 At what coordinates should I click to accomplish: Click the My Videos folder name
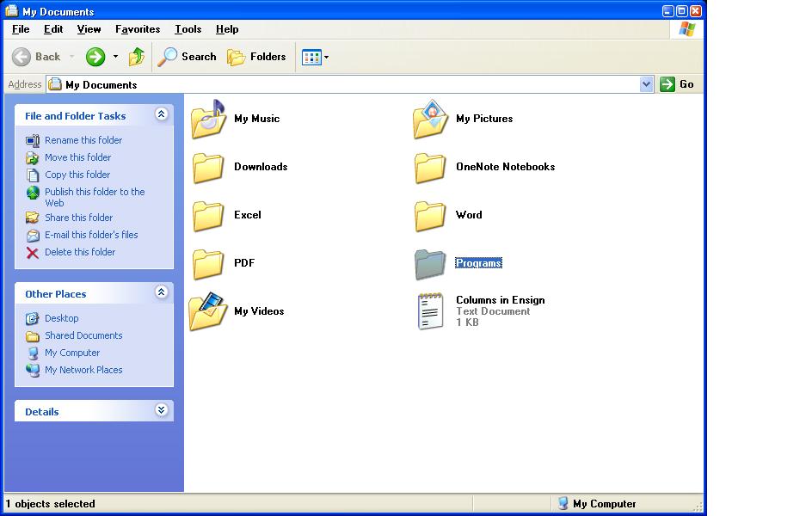click(259, 311)
